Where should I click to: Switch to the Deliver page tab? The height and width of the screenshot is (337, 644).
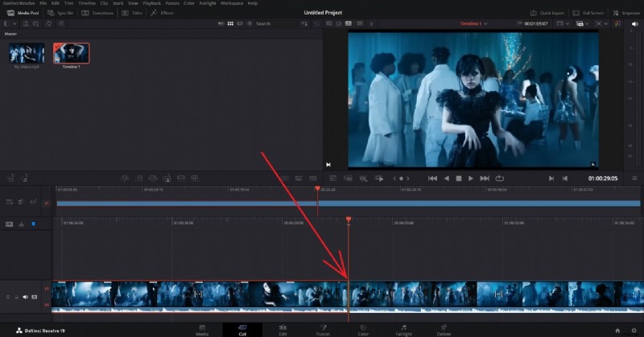pyautogui.click(x=444, y=330)
